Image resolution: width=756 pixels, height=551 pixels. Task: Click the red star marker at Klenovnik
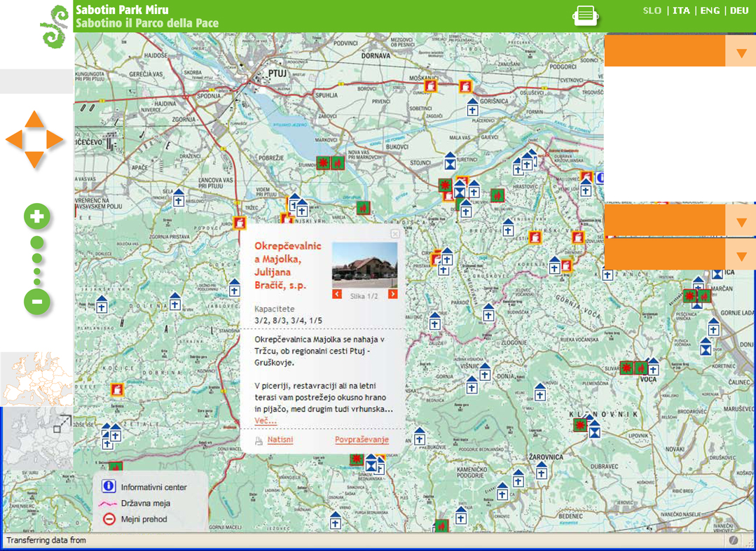[580, 425]
